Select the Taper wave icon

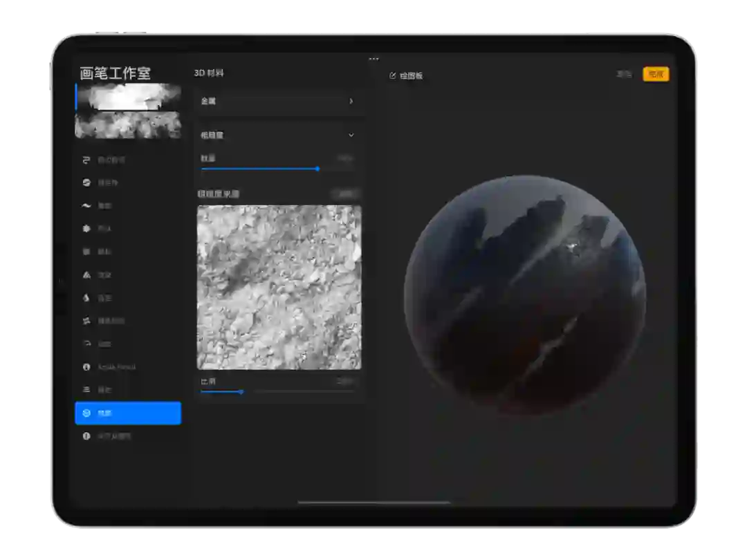[86, 206]
